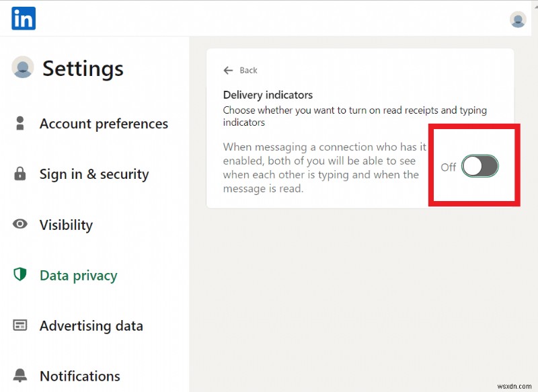The width and height of the screenshot is (538, 392).
Task: Click the Account preferences person icon
Action: point(20,123)
